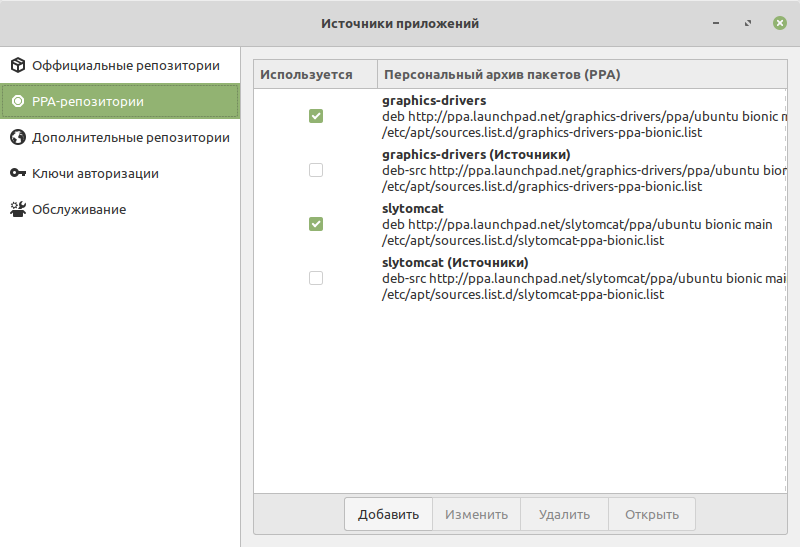
Task: Click the package box icon beside Официальные репозитории
Action: pyautogui.click(x=18, y=65)
